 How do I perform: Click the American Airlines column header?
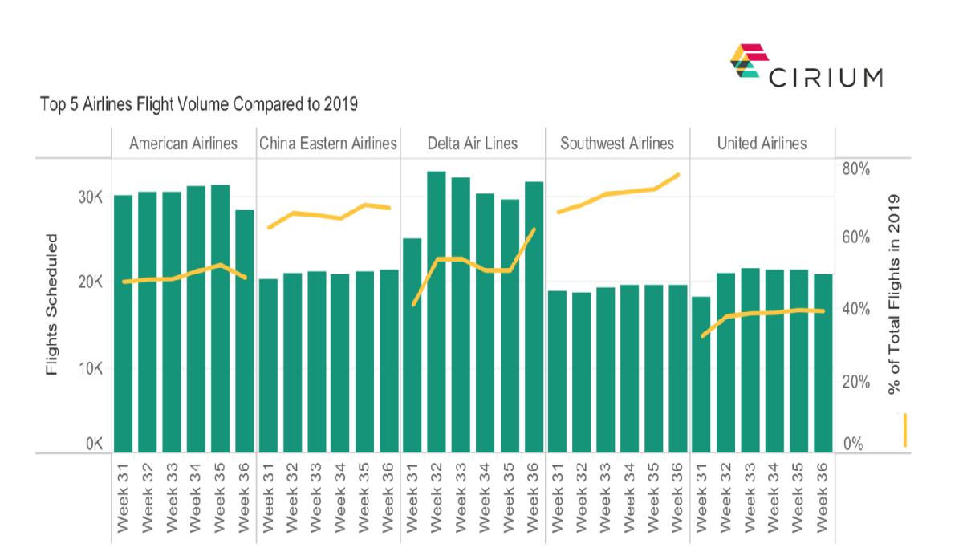(184, 144)
